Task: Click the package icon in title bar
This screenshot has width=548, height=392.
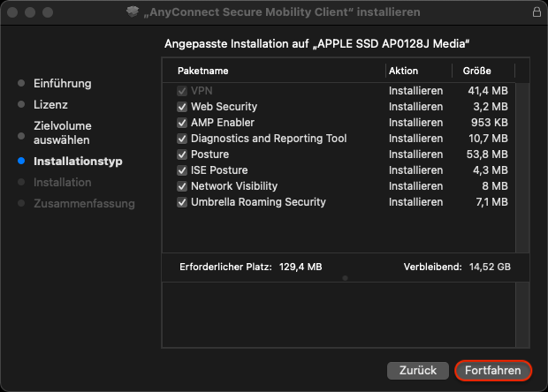Action: pyautogui.click(x=133, y=11)
